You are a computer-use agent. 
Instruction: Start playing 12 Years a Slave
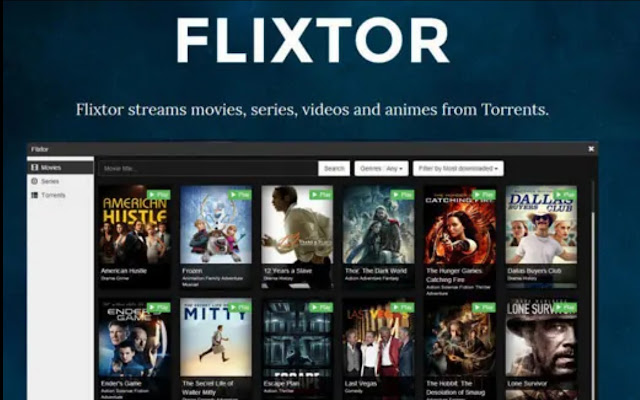(x=321, y=195)
